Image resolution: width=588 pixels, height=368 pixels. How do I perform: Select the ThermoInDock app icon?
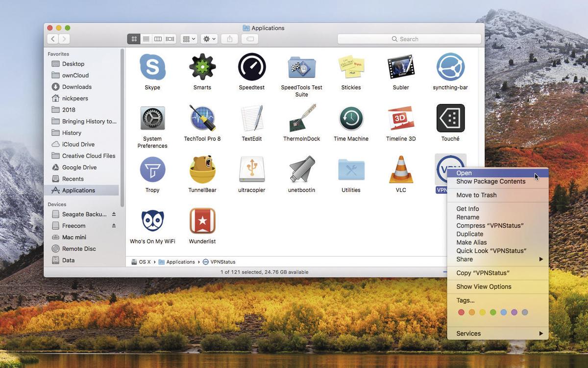point(302,118)
